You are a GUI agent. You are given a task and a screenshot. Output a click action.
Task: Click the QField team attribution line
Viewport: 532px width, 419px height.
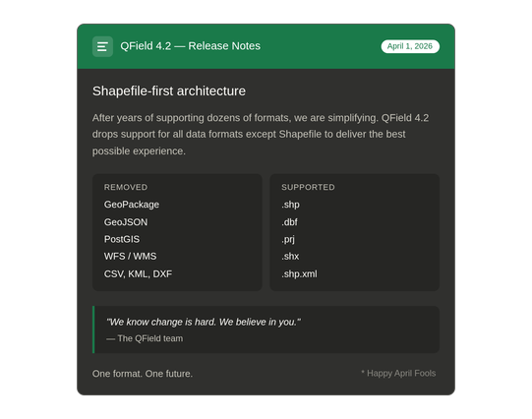tap(145, 338)
